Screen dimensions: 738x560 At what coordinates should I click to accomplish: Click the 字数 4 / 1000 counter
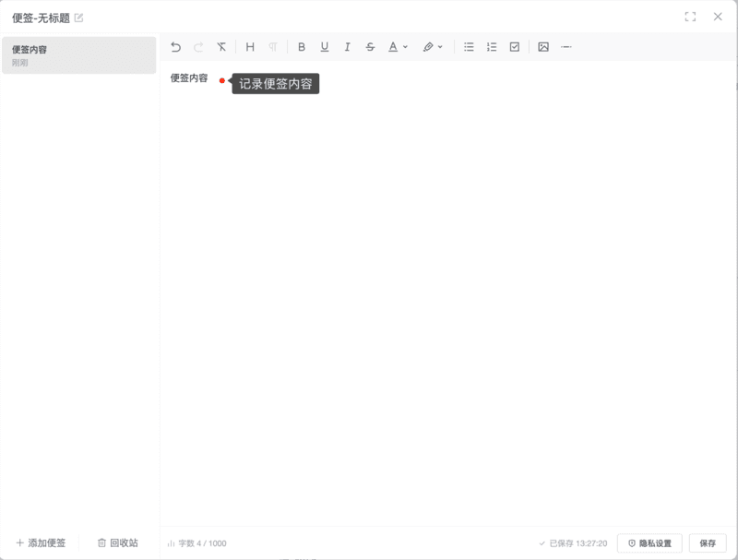tap(196, 543)
